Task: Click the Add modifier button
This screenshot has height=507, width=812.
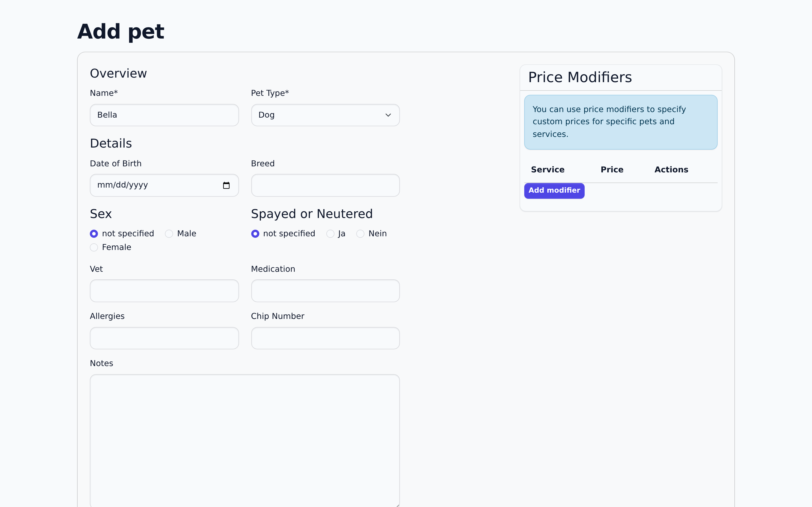Action: 554,190
